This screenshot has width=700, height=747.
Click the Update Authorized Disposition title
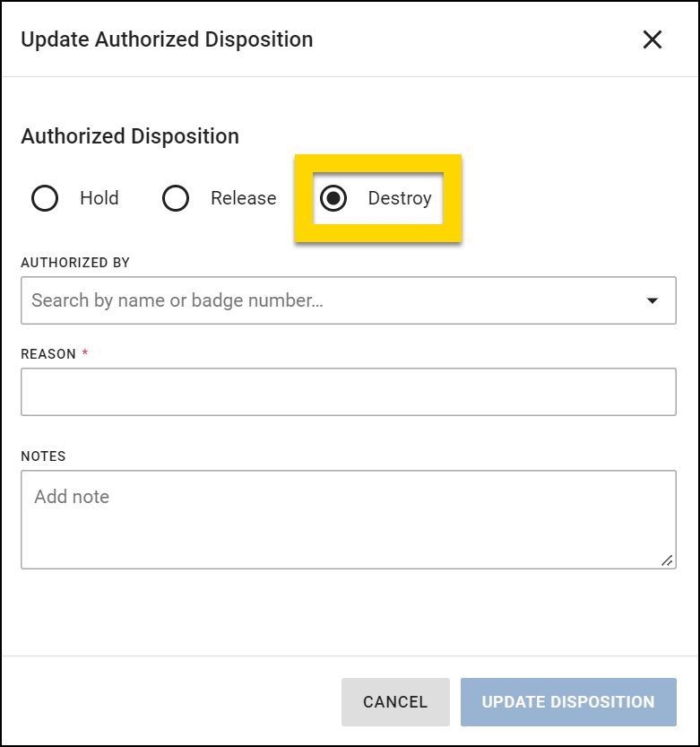[167, 39]
